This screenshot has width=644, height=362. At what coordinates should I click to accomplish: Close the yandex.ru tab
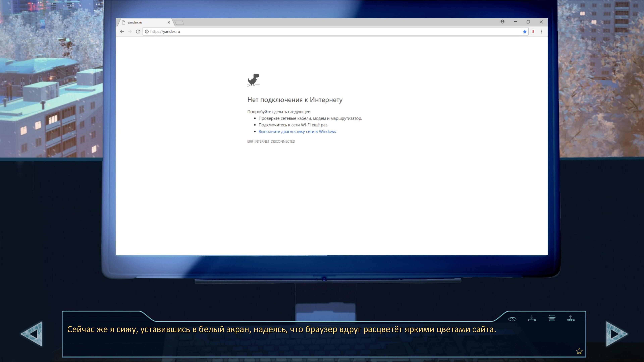click(x=169, y=22)
